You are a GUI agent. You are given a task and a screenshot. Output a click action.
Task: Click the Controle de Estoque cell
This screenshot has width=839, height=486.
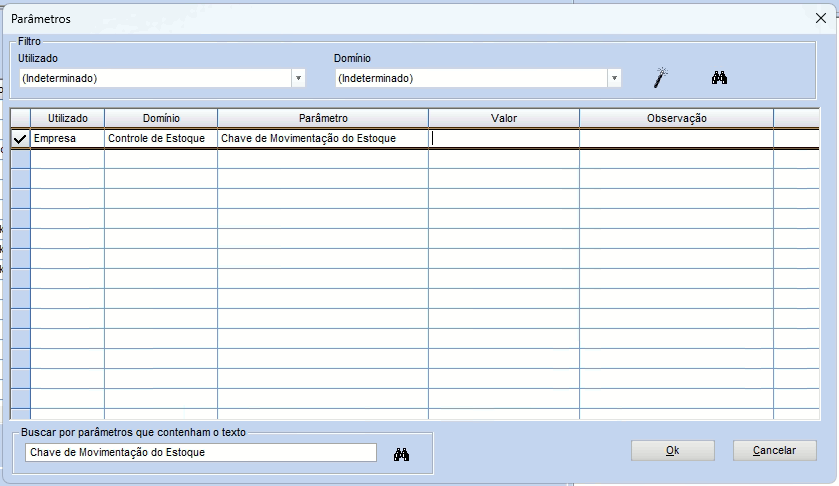(160, 139)
